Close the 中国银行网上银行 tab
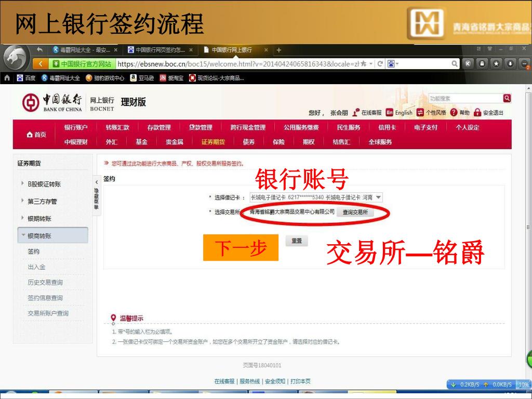Screen dimensions: 532x399 [266, 50]
